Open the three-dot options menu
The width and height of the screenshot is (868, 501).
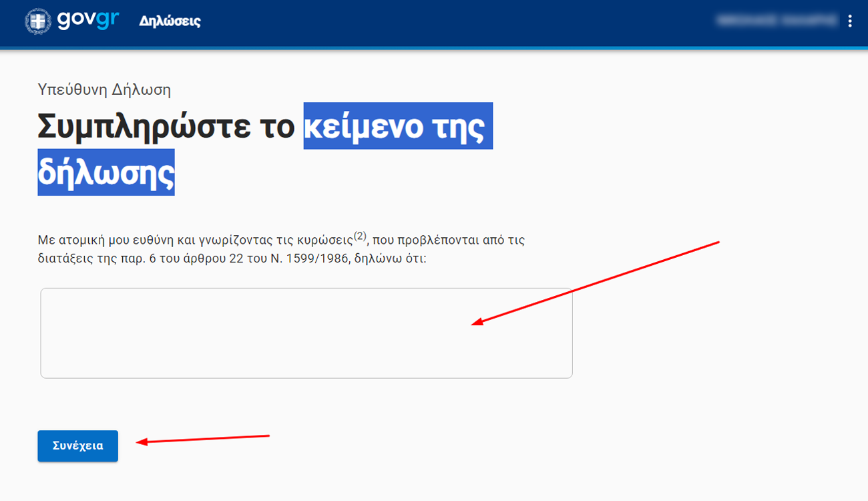(x=849, y=21)
